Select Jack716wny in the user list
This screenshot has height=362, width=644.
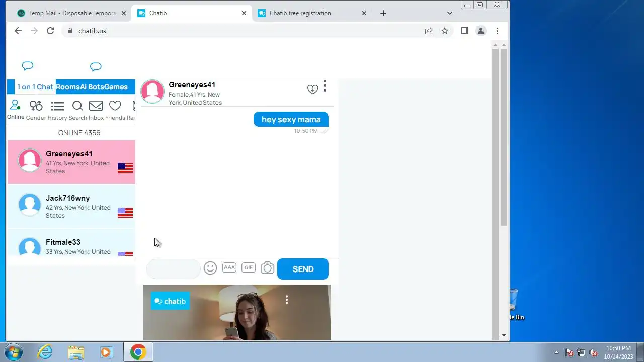click(x=71, y=206)
